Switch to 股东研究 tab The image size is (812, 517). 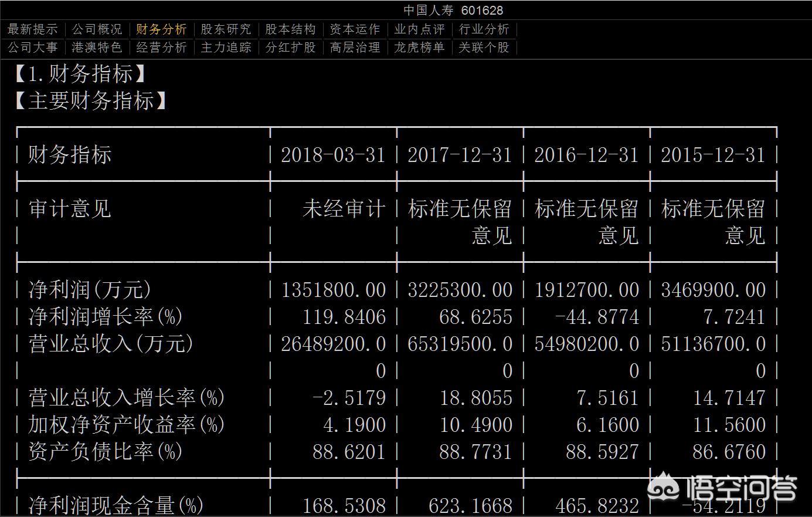coord(226,29)
